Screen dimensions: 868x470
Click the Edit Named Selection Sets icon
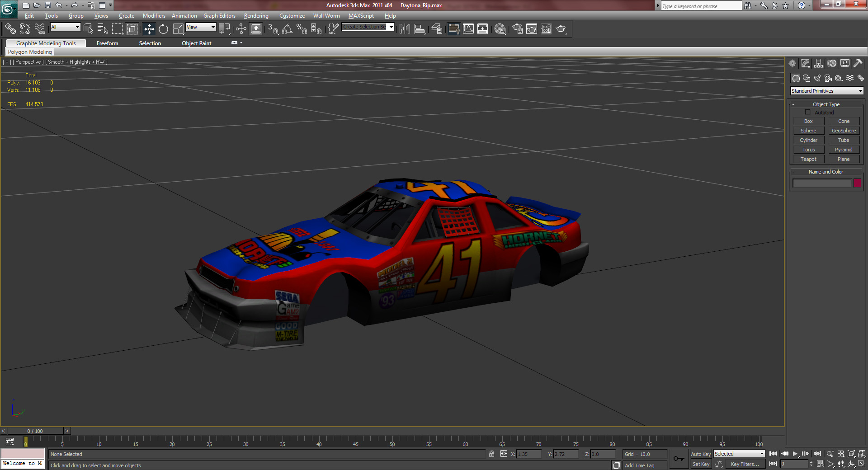tap(333, 29)
